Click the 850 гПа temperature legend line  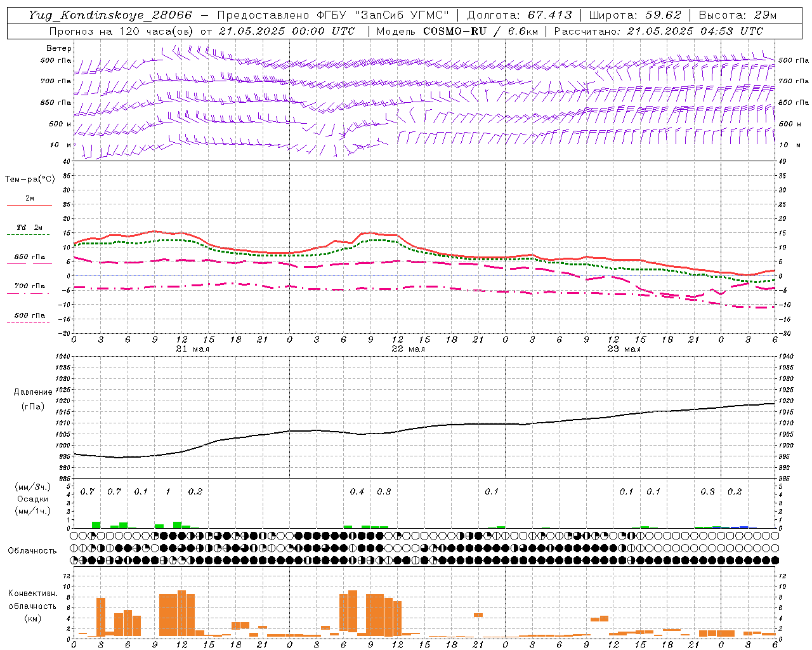point(29,263)
